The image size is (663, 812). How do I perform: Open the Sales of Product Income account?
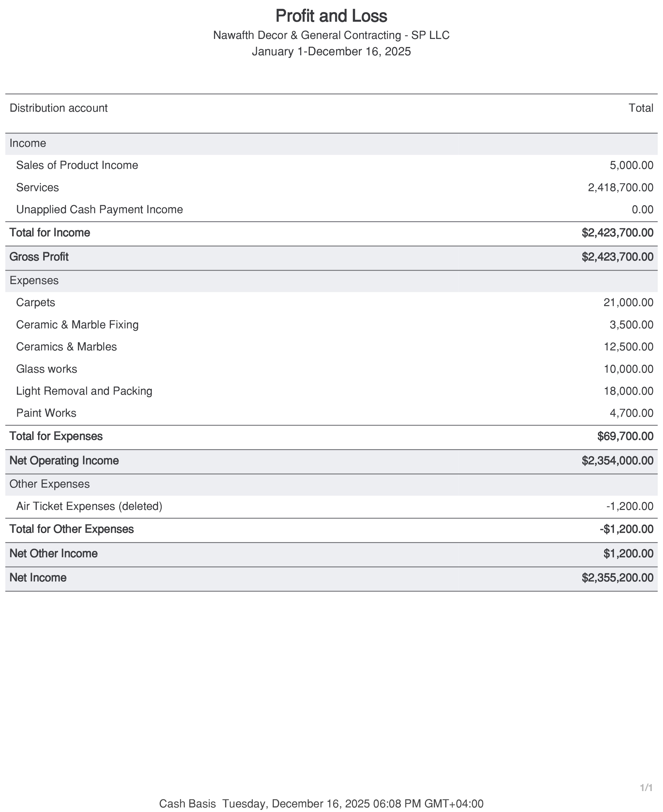[x=77, y=165]
